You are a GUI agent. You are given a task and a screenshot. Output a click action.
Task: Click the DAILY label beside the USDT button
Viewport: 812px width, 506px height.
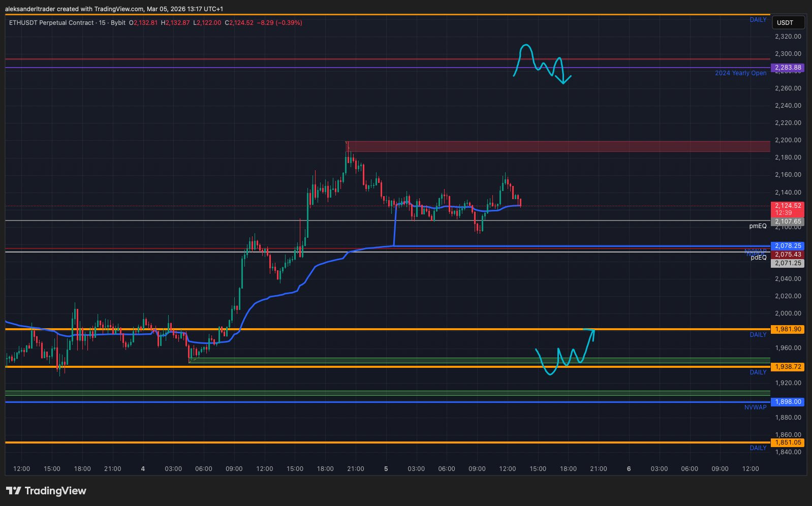(758, 20)
